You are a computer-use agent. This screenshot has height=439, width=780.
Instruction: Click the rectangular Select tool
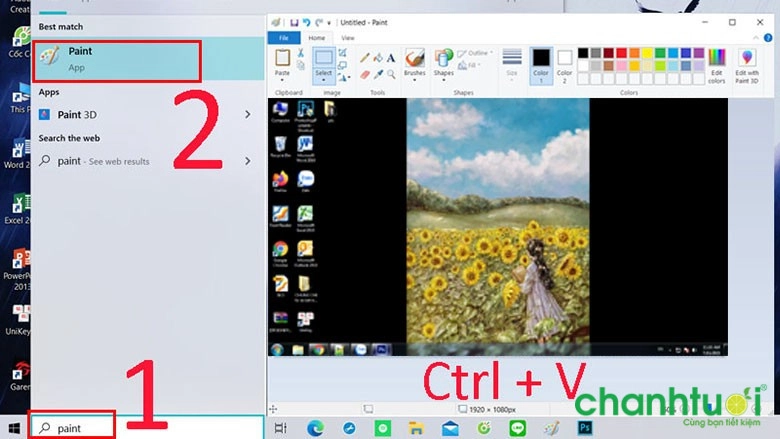pos(324,58)
